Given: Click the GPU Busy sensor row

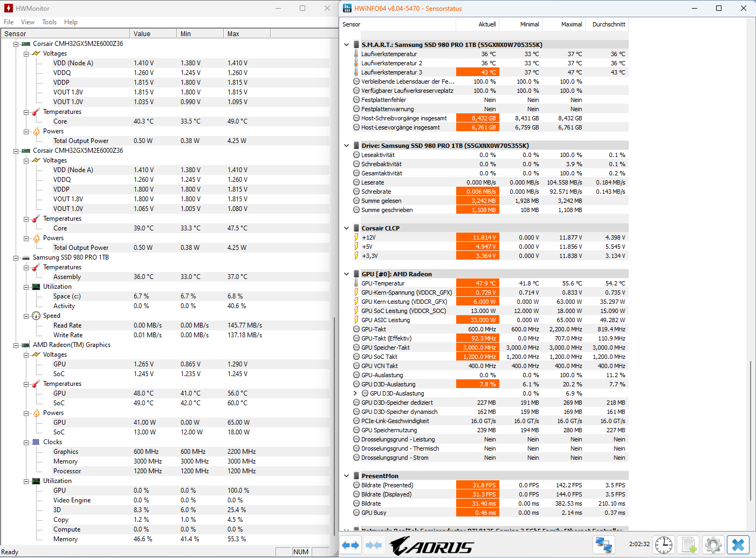Looking at the screenshot, I should [490, 513].
